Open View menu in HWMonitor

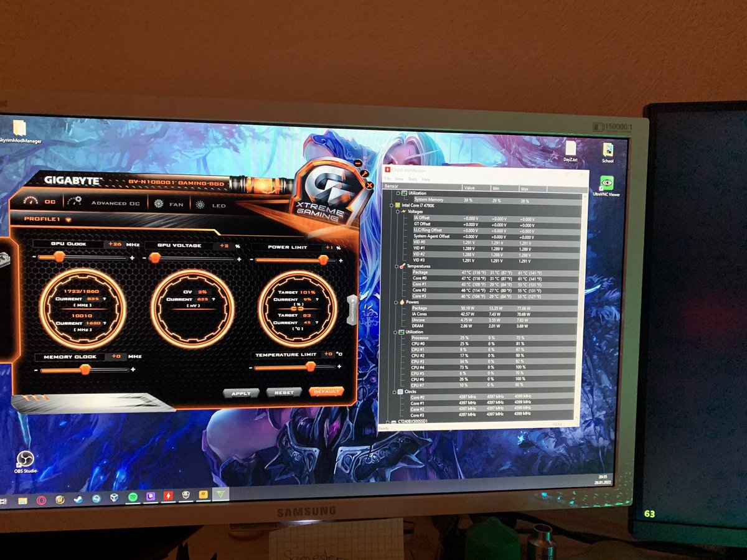point(398,179)
